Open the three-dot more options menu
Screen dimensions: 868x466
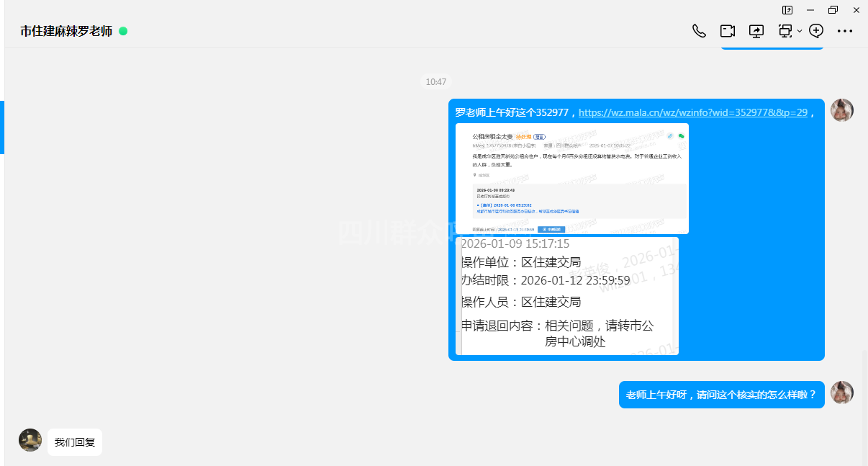coord(845,31)
